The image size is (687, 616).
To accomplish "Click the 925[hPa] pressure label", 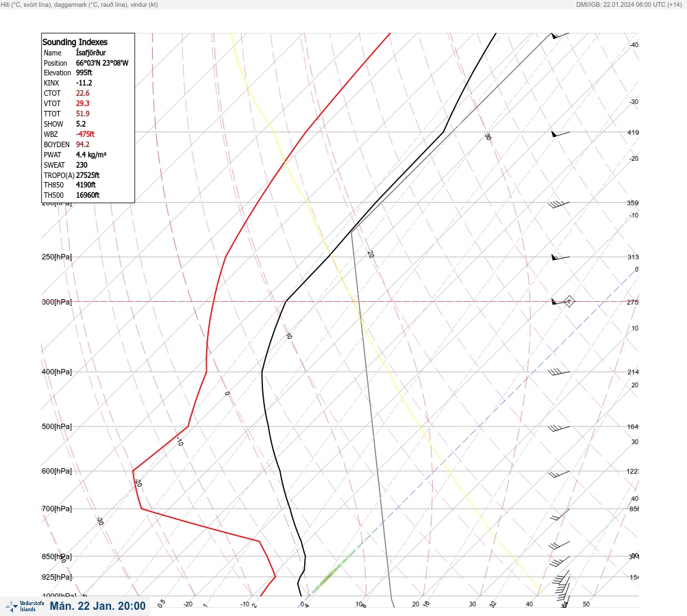I will click(x=57, y=577).
